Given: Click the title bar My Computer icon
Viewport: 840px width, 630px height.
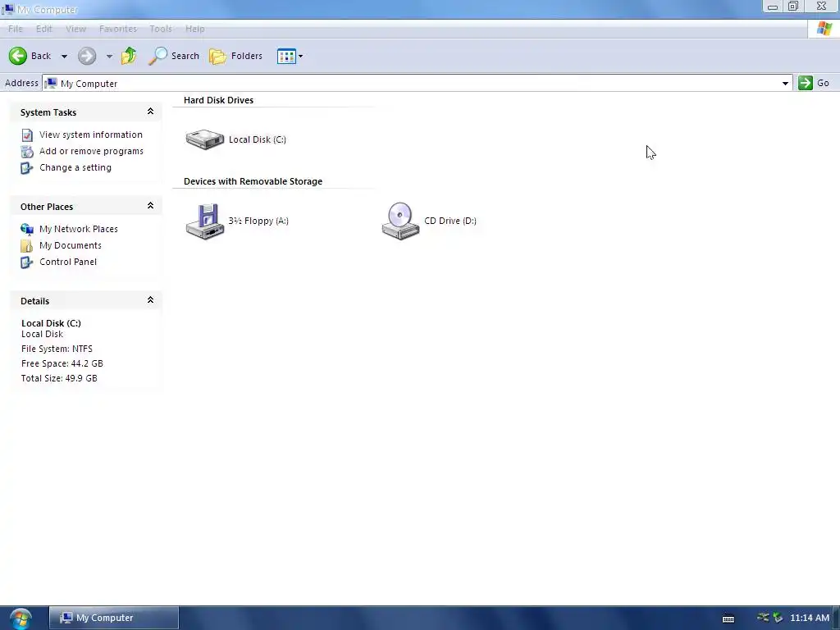Looking at the screenshot, I should [x=7, y=9].
